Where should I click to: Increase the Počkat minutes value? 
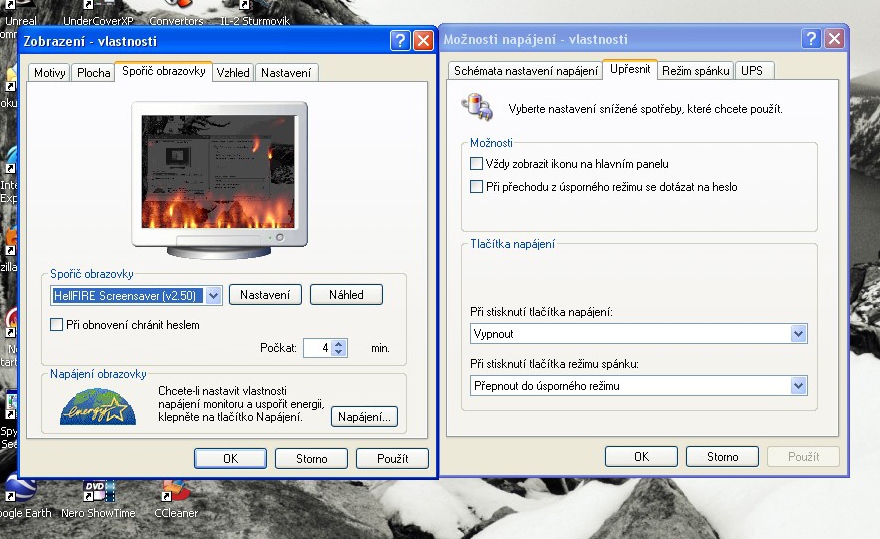tap(338, 344)
